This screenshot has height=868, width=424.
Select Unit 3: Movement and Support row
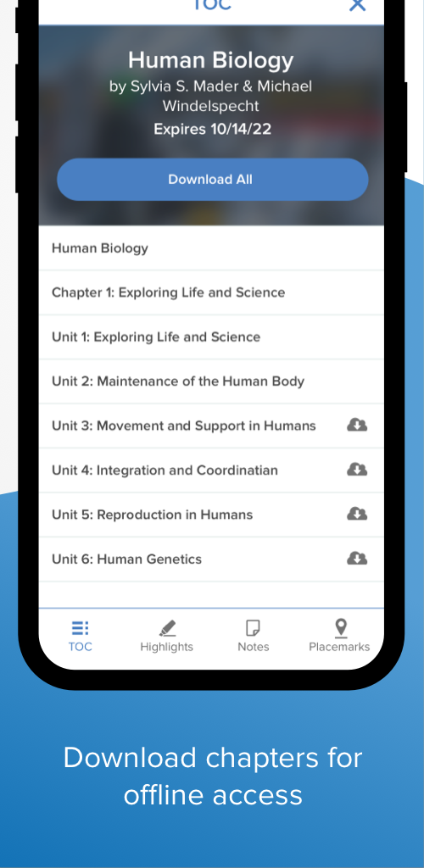[x=211, y=426]
